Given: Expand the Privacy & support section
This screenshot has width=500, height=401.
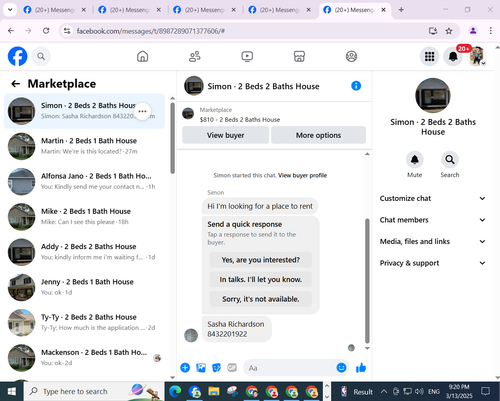Looking at the screenshot, I should point(433,263).
